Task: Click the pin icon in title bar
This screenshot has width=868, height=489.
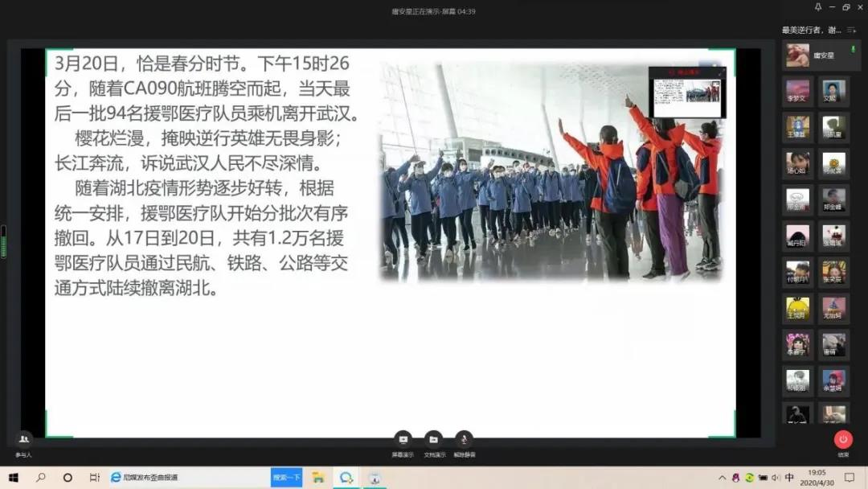Action: (818, 7)
